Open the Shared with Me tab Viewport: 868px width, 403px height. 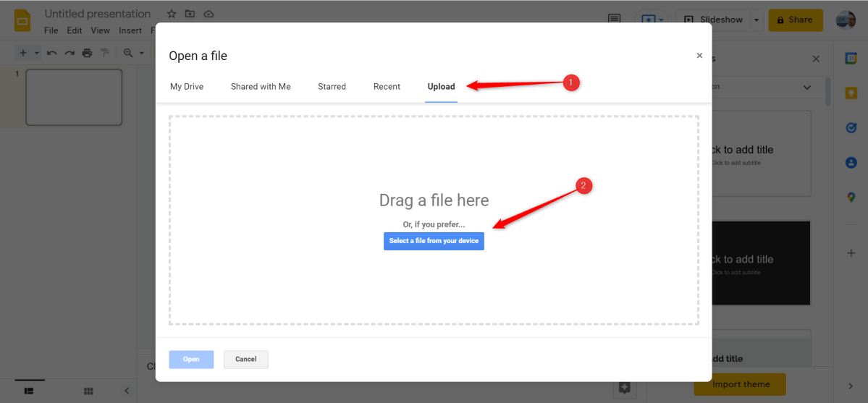[x=261, y=86]
